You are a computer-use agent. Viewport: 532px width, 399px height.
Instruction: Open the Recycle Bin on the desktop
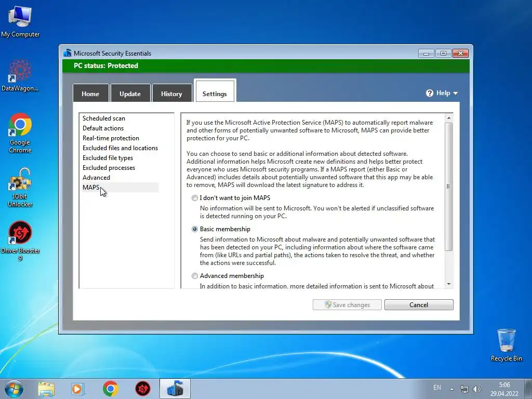[506, 345]
